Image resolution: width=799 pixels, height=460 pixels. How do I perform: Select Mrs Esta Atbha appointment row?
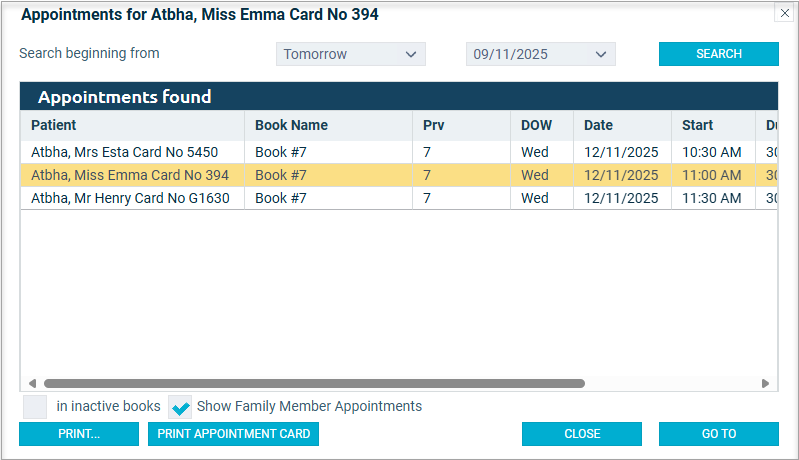[x=125, y=152]
